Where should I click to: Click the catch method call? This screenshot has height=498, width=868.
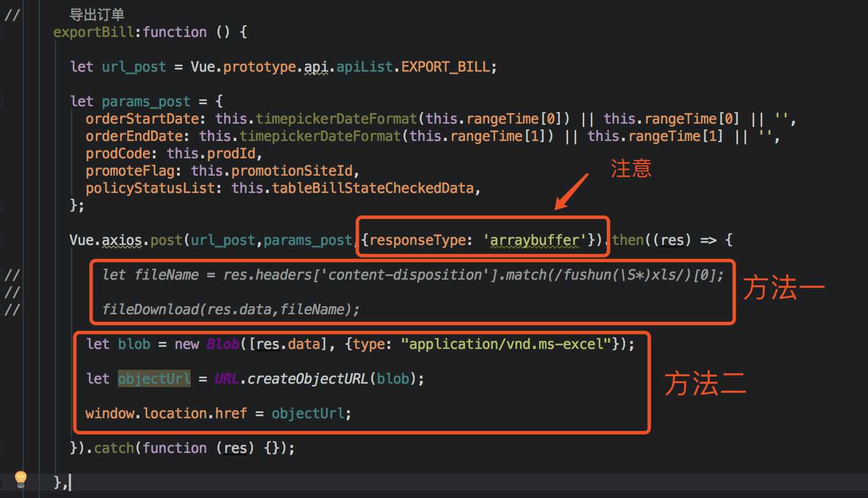point(114,448)
